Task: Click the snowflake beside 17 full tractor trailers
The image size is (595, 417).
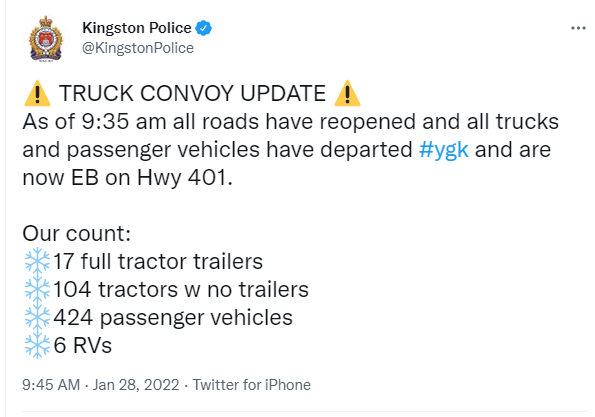Action: 37,261
